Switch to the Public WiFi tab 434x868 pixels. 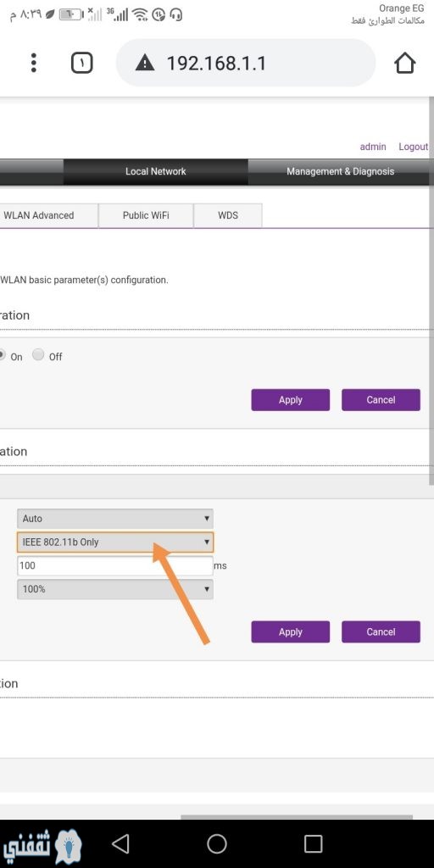tap(146, 215)
